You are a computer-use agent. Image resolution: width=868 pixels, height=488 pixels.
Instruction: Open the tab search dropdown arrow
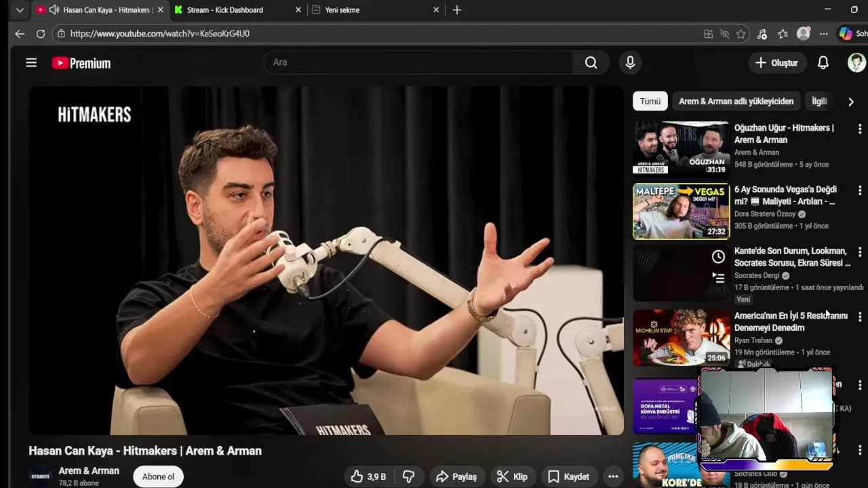click(20, 10)
